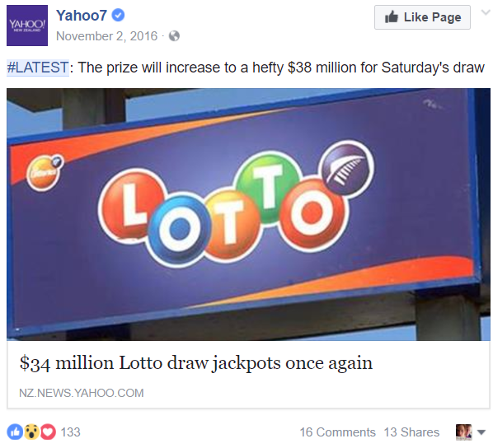The image size is (493, 448).
Task: Open the Lotto sign article image
Action: 248,214
